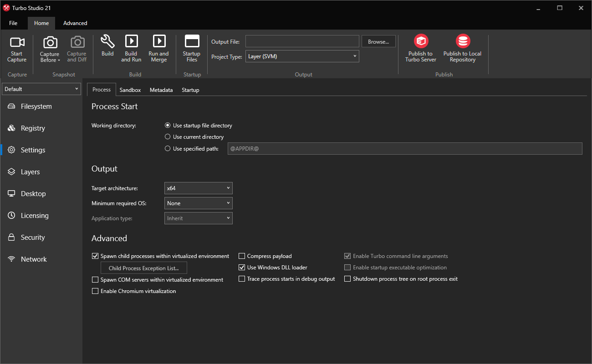The image size is (592, 364).
Task: Open Capture Before snapshot tool
Action: tap(49, 49)
